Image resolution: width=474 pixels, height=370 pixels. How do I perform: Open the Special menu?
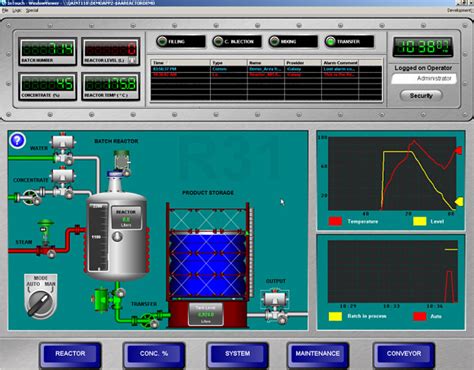point(32,11)
